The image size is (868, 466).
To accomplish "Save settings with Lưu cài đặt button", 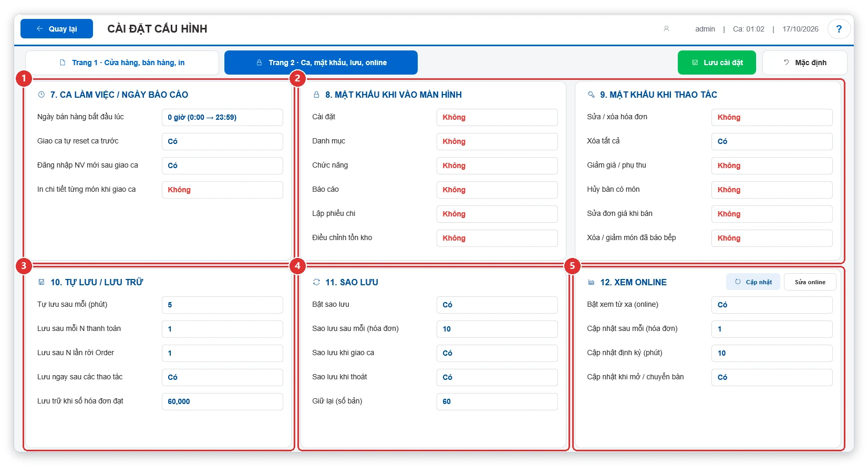I will 717,63.
